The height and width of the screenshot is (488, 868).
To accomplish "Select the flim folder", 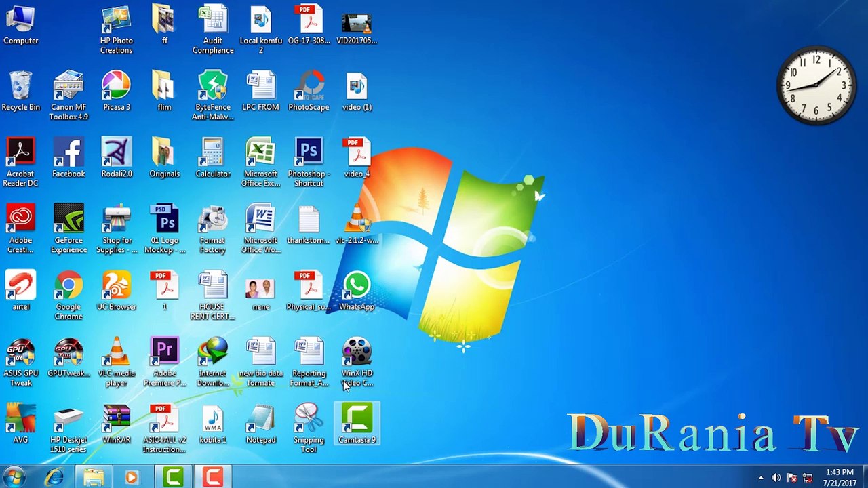I will [164, 91].
